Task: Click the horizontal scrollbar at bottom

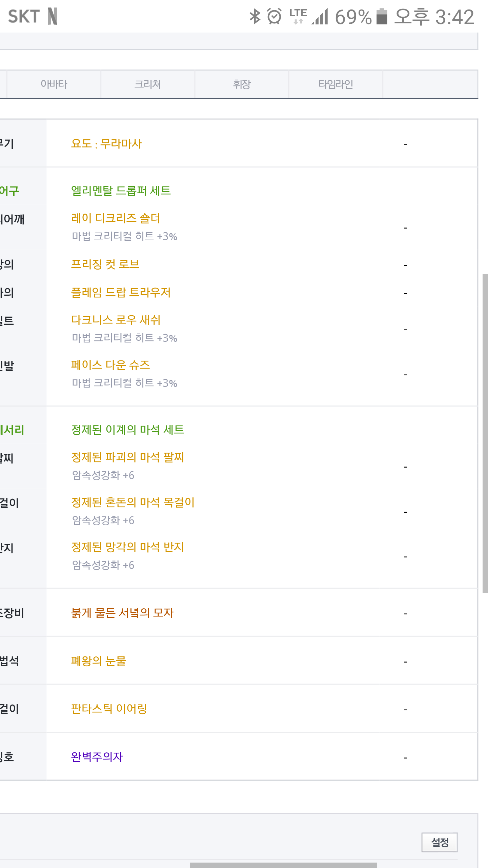Action: click(x=283, y=865)
